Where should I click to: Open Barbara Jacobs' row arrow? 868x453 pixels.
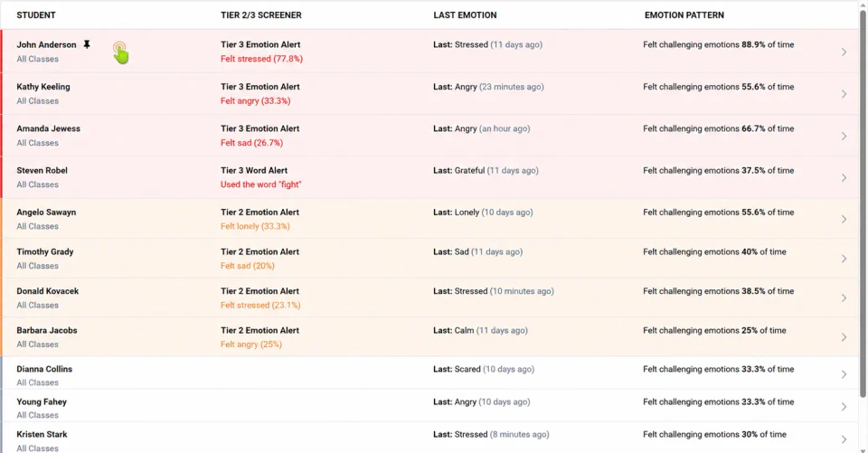click(844, 337)
